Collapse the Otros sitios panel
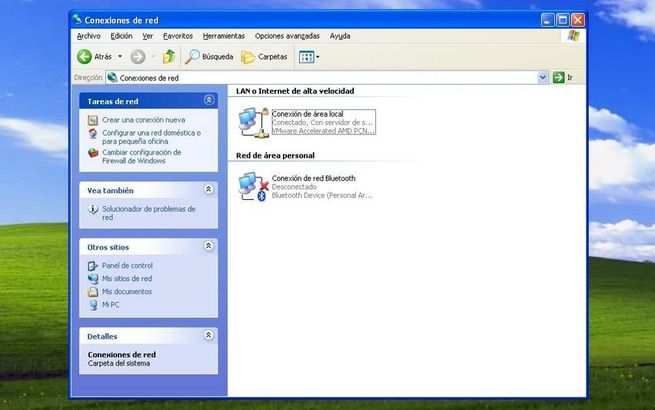 tap(208, 246)
